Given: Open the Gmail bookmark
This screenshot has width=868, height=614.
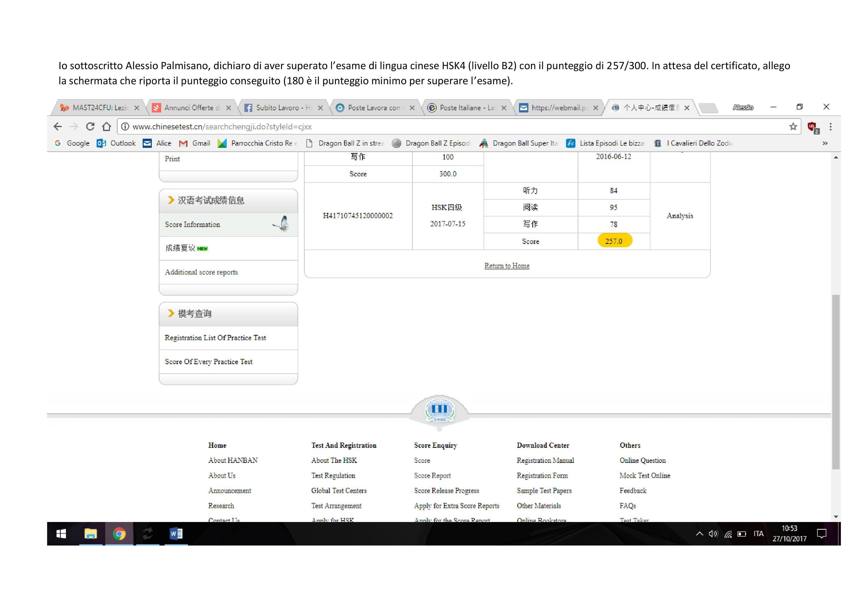Looking at the screenshot, I should 195,143.
